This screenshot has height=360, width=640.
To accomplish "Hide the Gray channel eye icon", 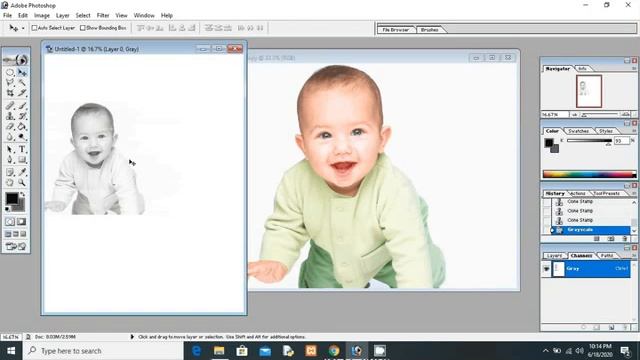I will point(546,269).
